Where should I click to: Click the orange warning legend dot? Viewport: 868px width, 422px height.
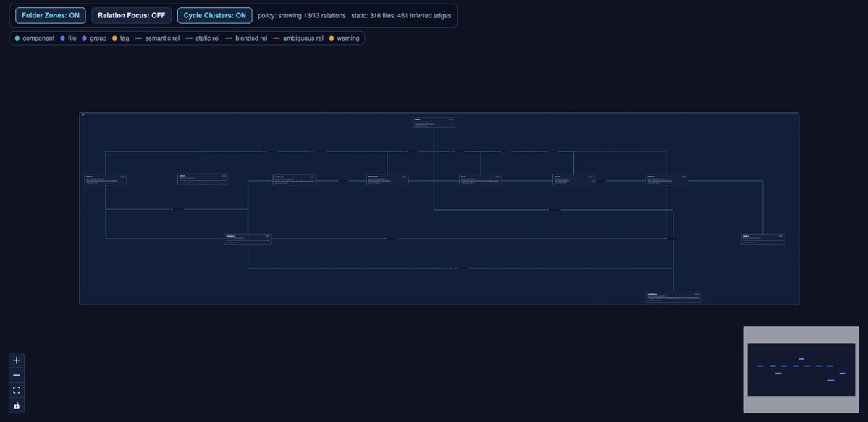pos(332,38)
